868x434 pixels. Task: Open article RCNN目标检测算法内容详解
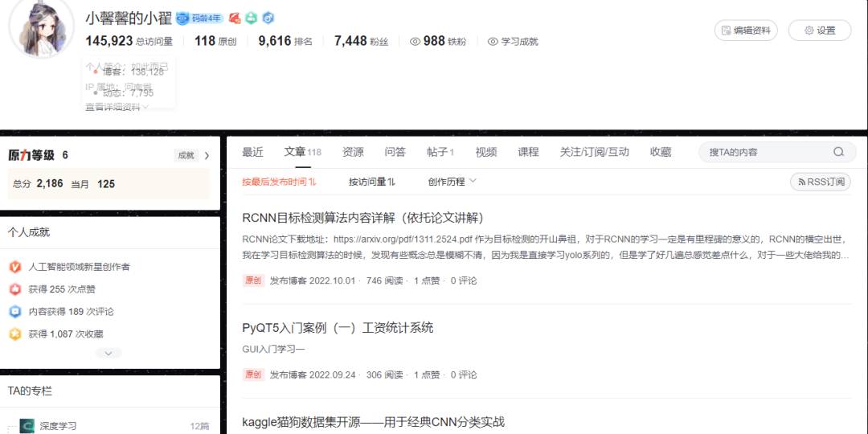[x=364, y=218]
